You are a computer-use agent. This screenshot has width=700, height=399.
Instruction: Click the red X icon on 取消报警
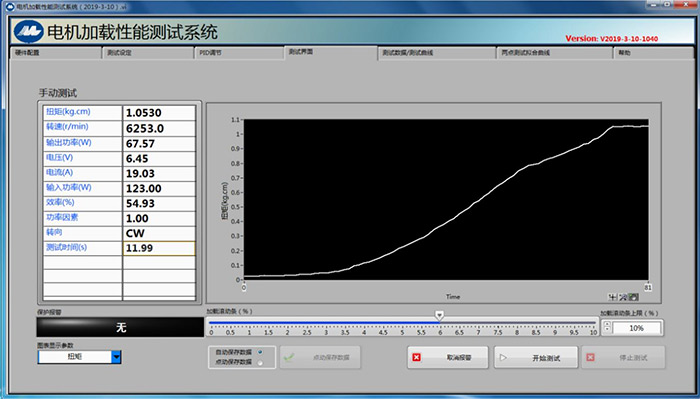[x=417, y=357]
